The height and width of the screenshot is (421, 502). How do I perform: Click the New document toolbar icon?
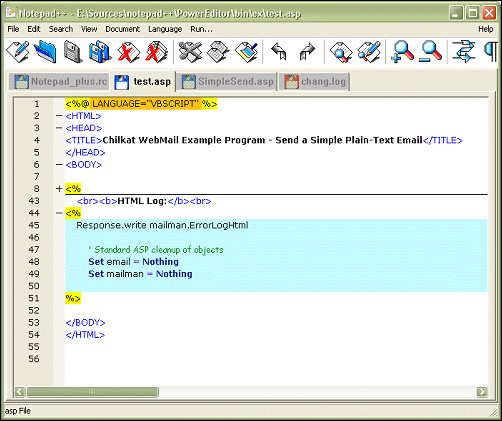(x=17, y=52)
